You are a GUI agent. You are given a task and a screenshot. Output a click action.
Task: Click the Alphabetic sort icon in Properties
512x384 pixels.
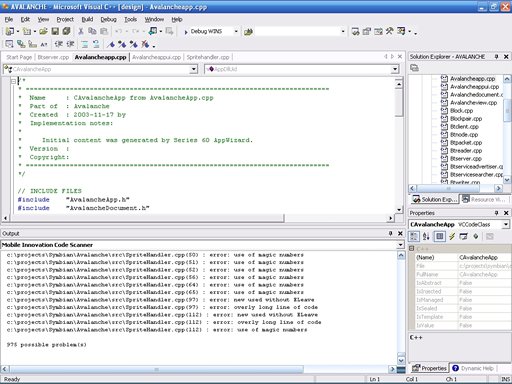coord(426,236)
